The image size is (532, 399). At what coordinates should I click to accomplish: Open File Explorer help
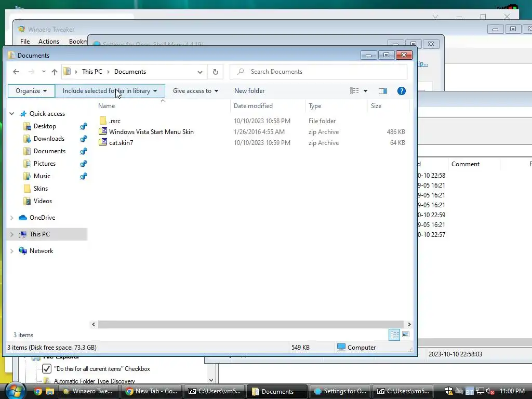[x=402, y=91]
